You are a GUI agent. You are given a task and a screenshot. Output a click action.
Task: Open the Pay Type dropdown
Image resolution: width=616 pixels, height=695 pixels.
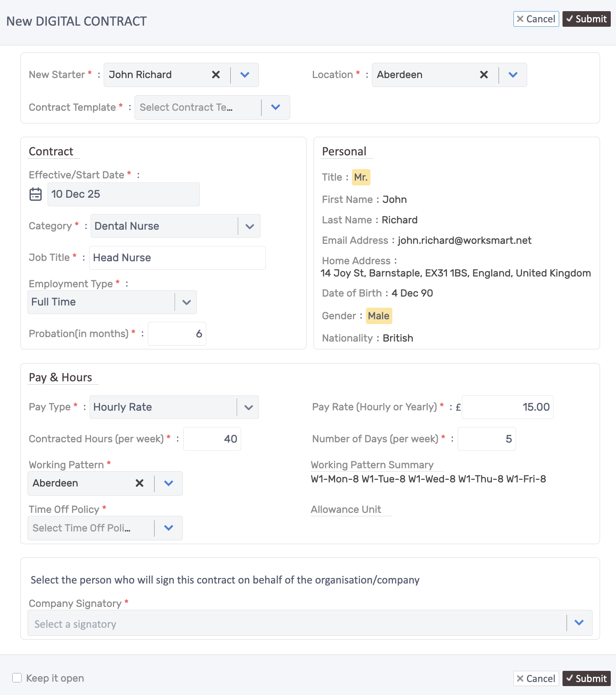[x=248, y=407]
